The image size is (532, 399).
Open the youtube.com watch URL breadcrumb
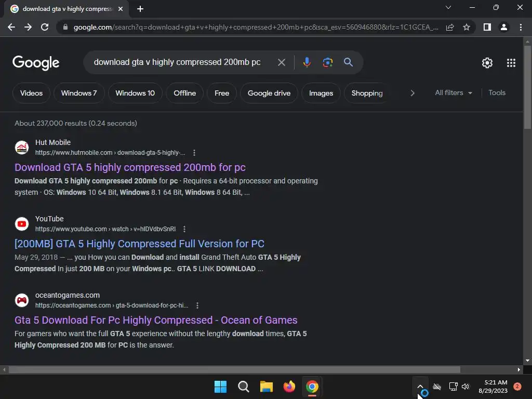click(105, 229)
